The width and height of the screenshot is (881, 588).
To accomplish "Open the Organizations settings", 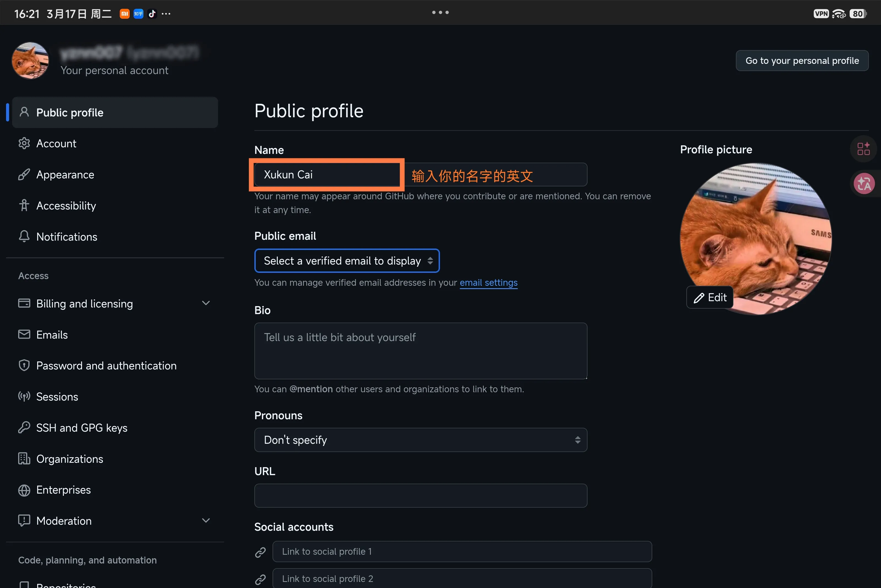I will click(69, 459).
